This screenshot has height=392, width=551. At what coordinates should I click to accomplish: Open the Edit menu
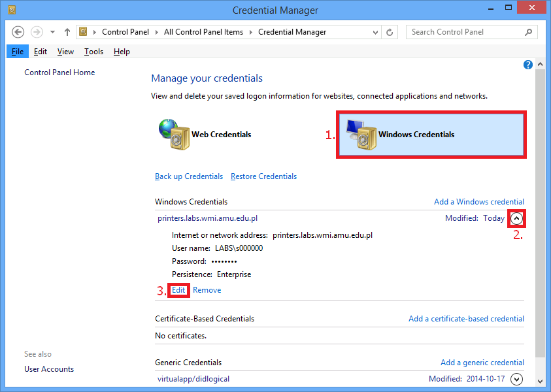41,52
